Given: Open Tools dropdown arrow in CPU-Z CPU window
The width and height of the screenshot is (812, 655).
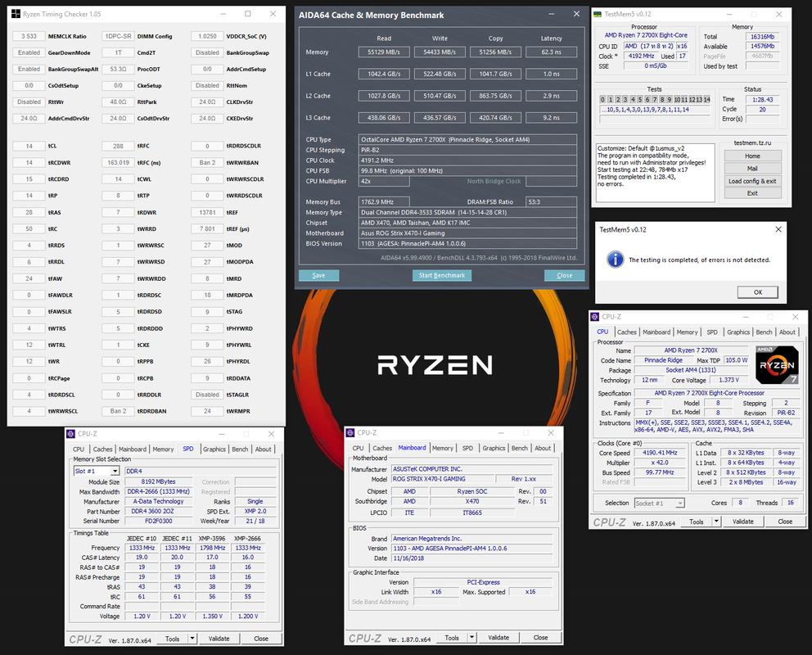Looking at the screenshot, I should point(716,522).
